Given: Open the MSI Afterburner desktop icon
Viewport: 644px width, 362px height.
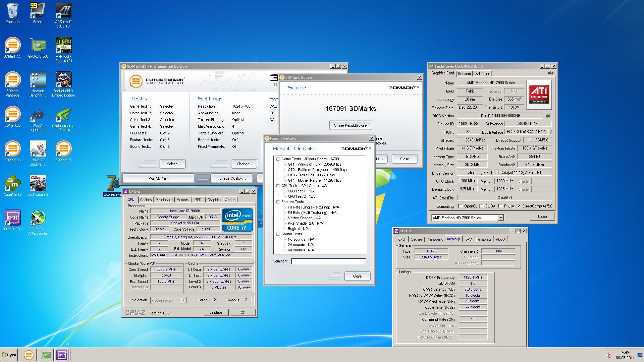Looking at the screenshot, I should click(38, 223).
